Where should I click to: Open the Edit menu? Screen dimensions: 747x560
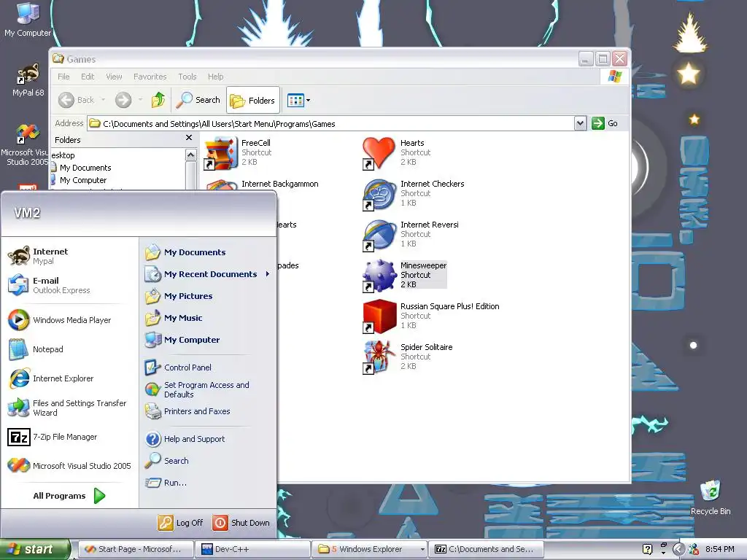tap(88, 77)
